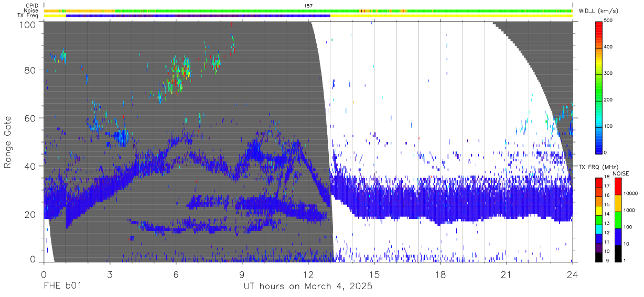Click the 60 tick on Range Gate axis

pos(31,118)
